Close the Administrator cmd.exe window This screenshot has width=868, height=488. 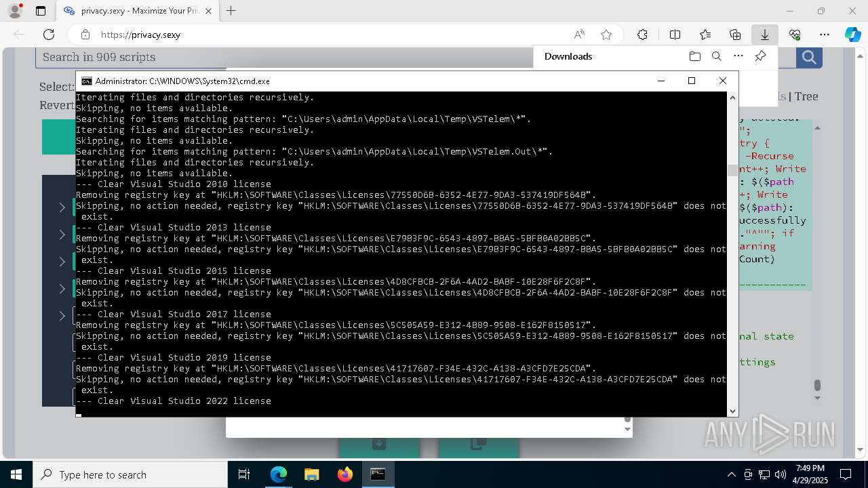[722, 81]
